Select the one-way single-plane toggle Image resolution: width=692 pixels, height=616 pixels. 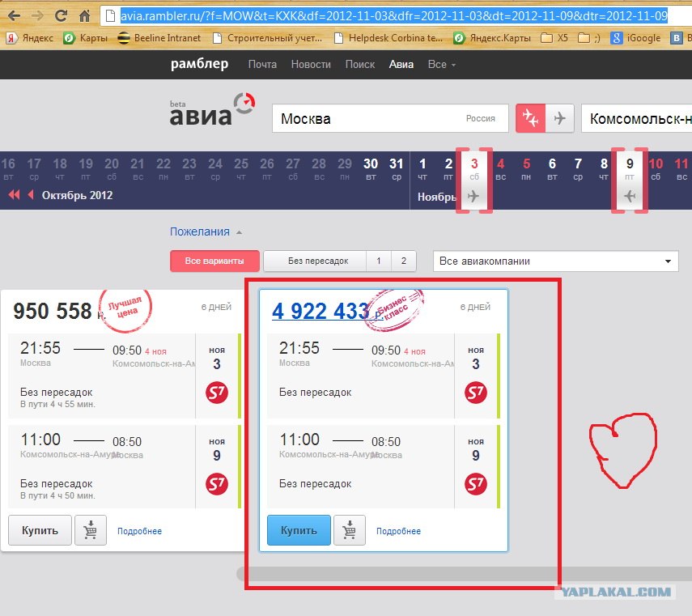tap(559, 118)
